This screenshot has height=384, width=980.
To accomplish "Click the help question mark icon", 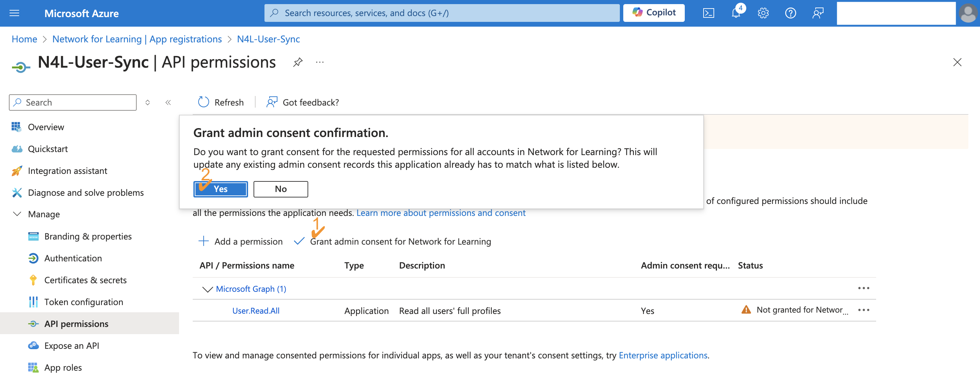I will [790, 13].
